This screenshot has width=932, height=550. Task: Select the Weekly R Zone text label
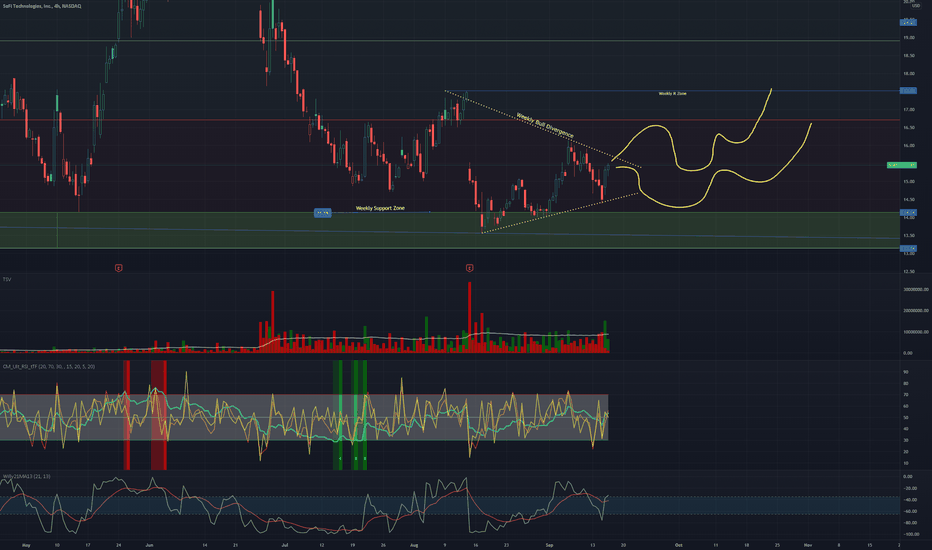[x=672, y=93]
